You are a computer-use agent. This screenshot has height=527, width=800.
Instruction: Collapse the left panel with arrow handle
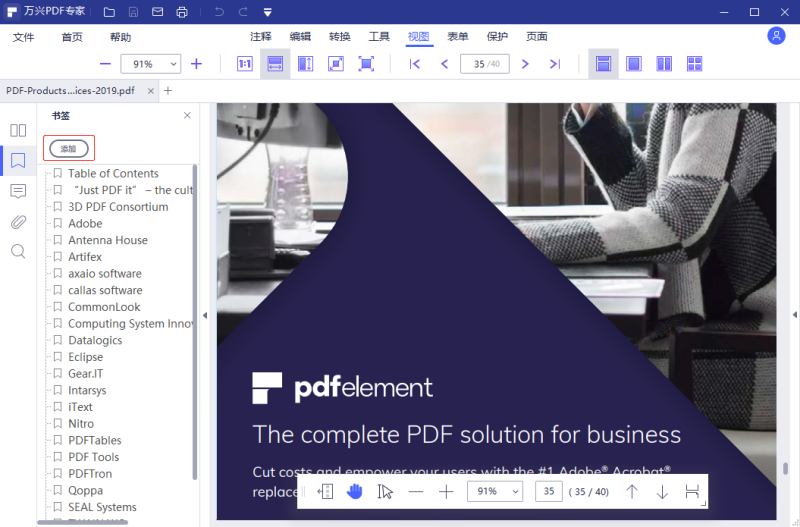[205, 315]
